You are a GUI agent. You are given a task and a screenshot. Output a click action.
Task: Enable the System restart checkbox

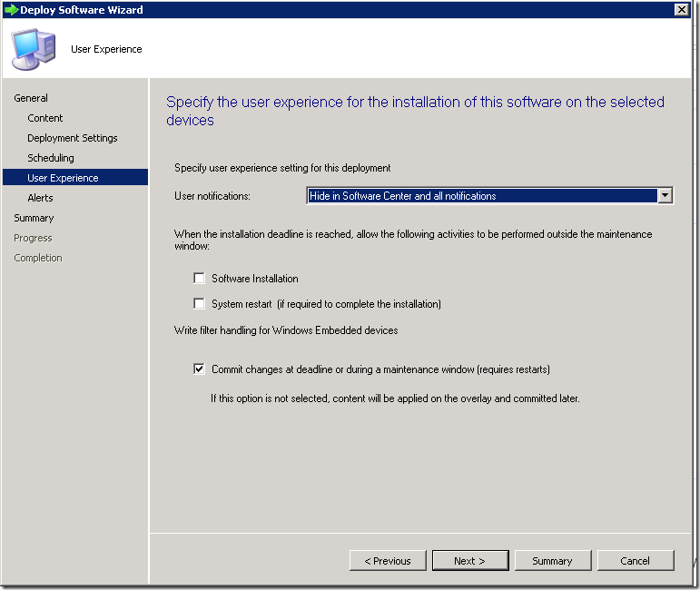click(200, 304)
